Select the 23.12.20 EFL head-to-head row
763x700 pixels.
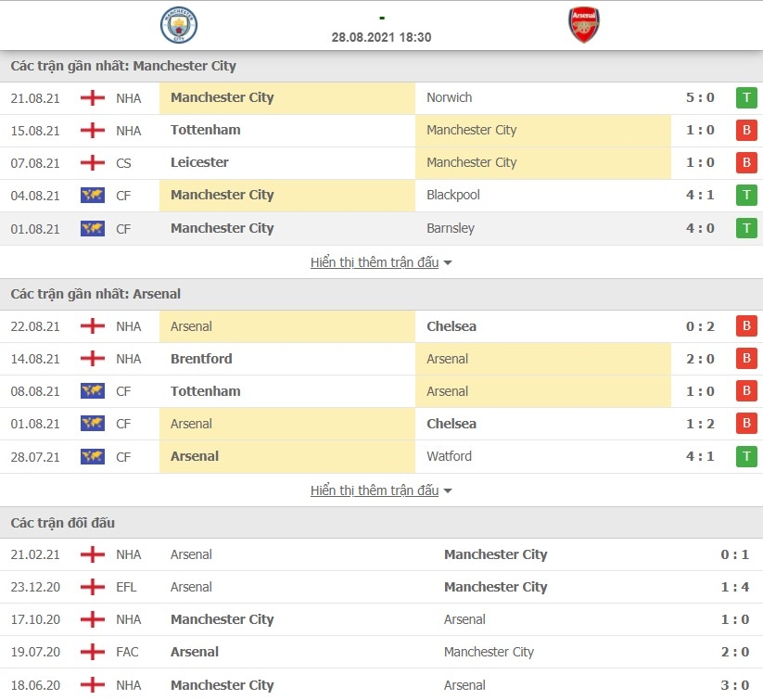tap(382, 587)
